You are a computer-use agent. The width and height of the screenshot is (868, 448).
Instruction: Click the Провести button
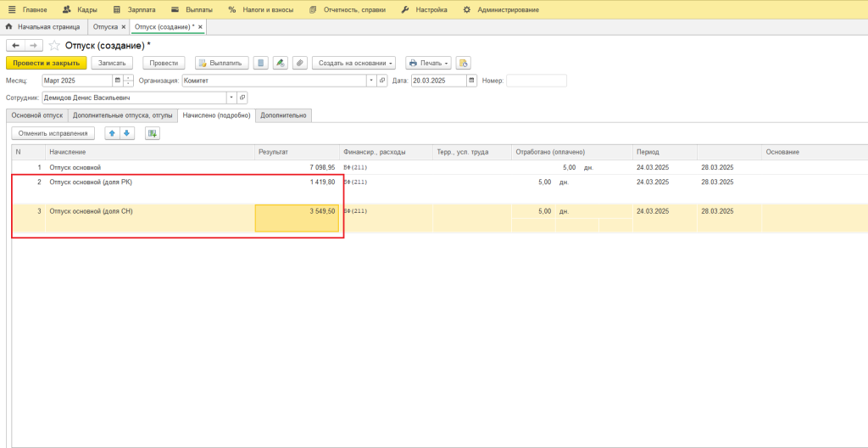[x=164, y=63]
